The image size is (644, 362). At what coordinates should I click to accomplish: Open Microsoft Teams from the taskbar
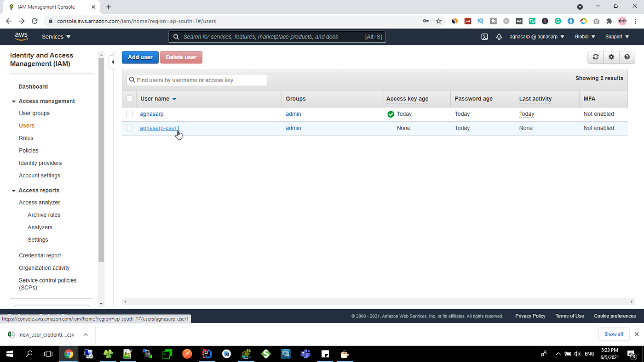(x=305, y=354)
